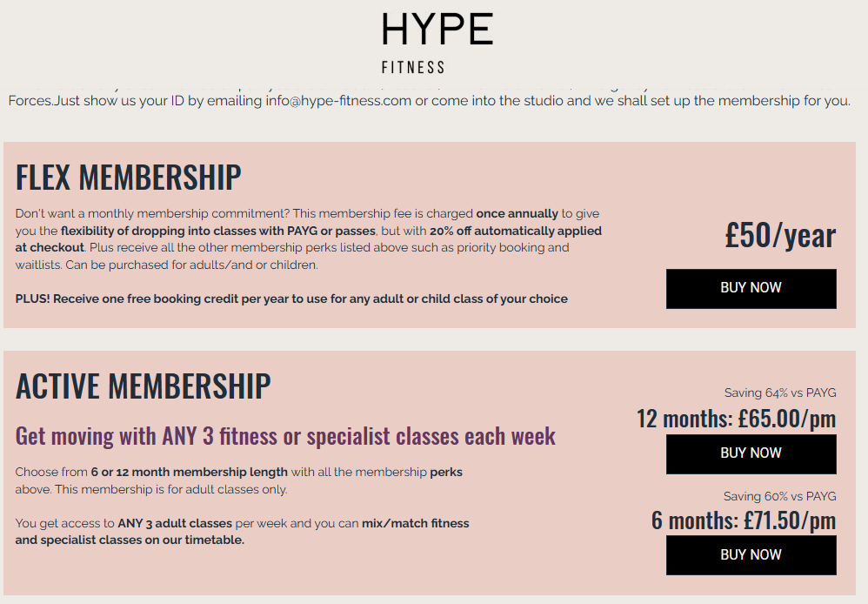
Task: Click the ACTIVE MEMBERSHIP heading
Action: click(144, 386)
